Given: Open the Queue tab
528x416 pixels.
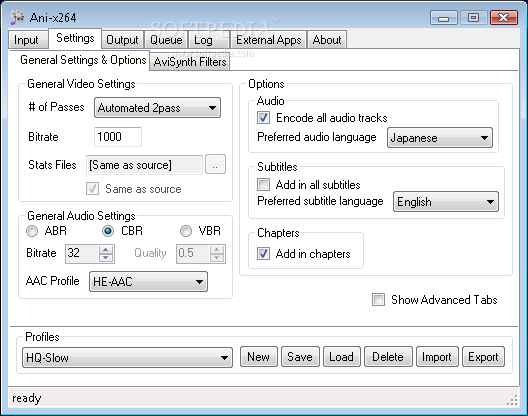Looking at the screenshot, I should tap(166, 40).
